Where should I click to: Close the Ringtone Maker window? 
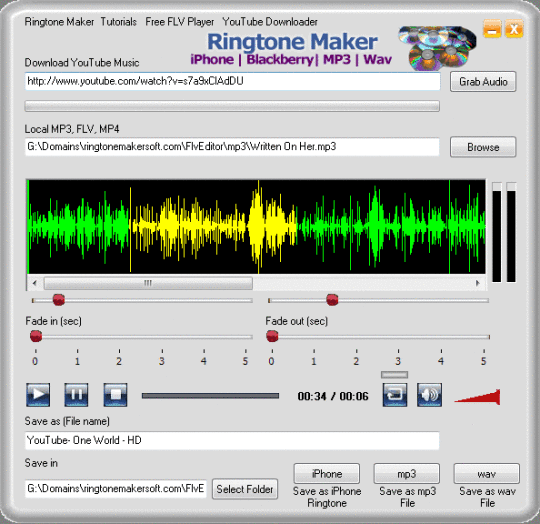click(x=514, y=29)
